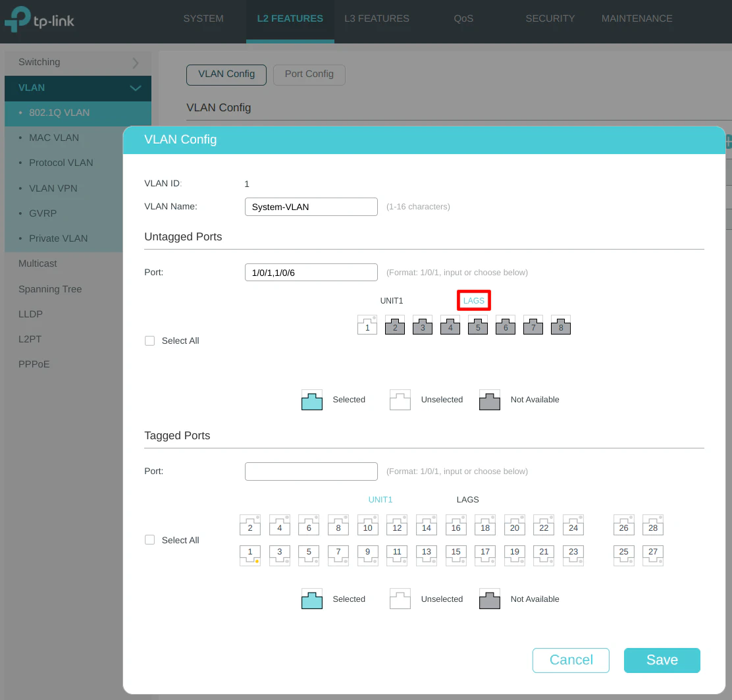Select tagged port 3 icon

pyautogui.click(x=280, y=555)
